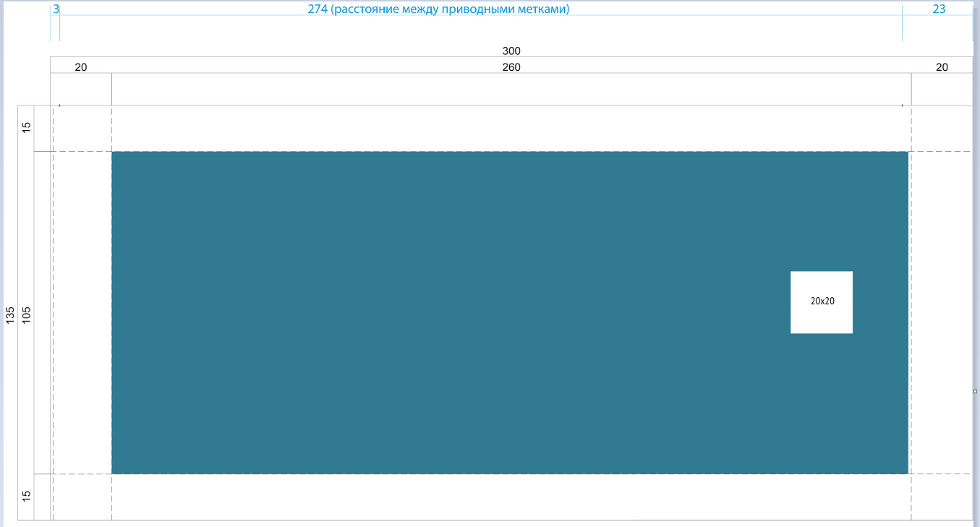Click the small square handle at right edge
This screenshot has width=980, height=527.
click(975, 391)
